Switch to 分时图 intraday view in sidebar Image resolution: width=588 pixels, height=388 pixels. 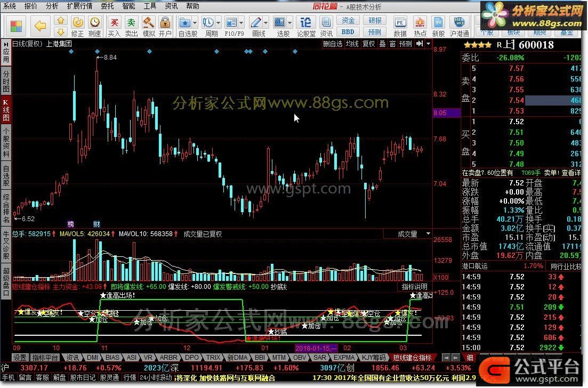pos(6,80)
